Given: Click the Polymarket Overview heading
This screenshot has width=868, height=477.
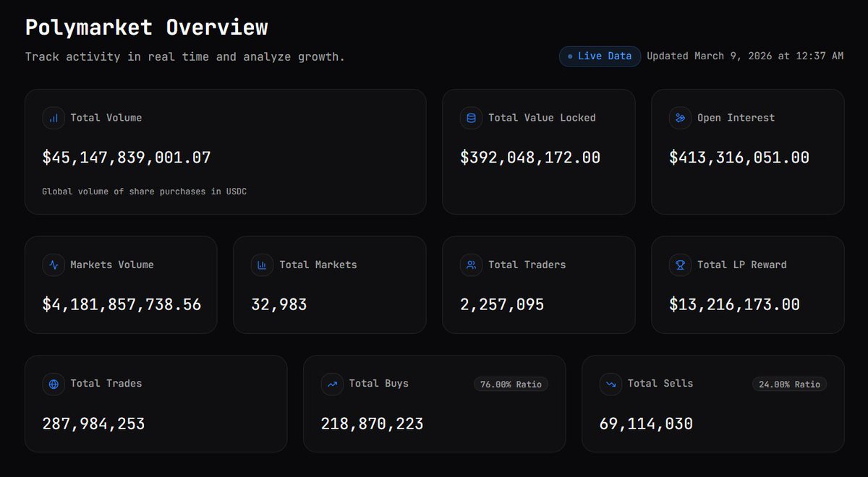Looking at the screenshot, I should click(x=147, y=27).
